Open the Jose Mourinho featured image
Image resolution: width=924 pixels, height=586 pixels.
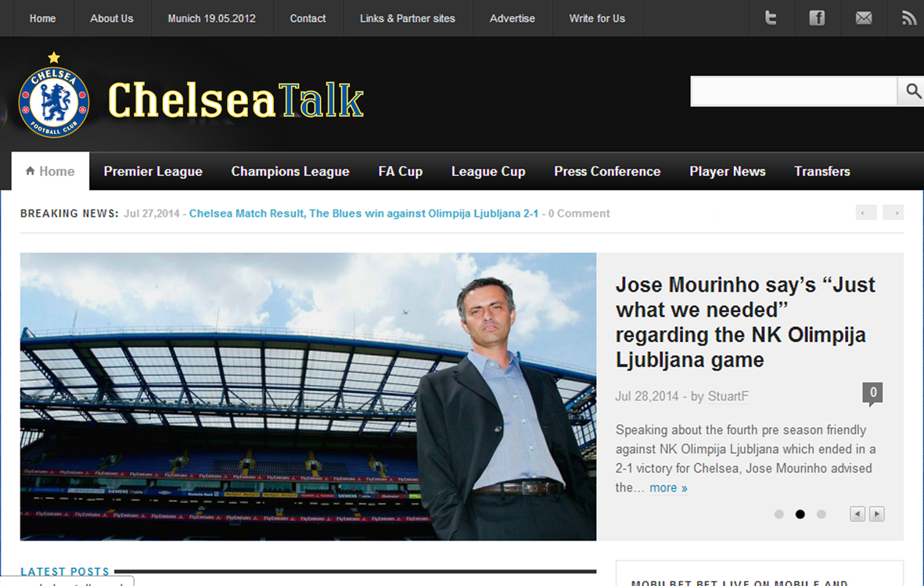coord(308,397)
